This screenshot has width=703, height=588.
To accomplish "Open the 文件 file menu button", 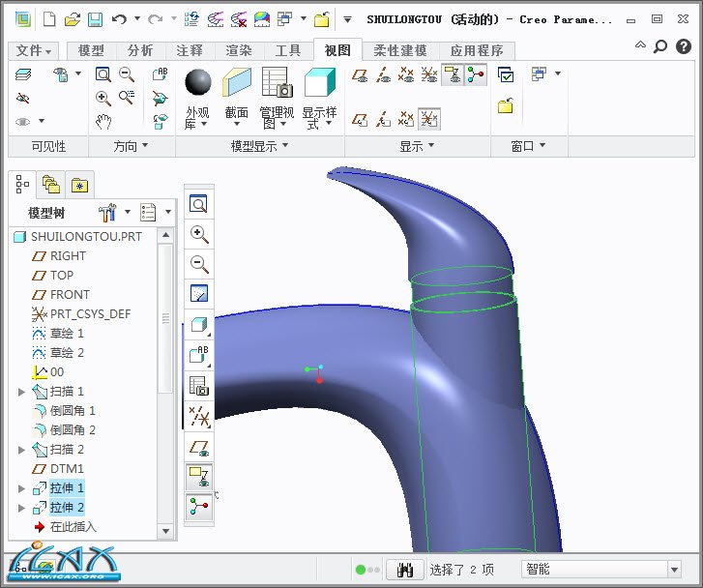I will 35,50.
